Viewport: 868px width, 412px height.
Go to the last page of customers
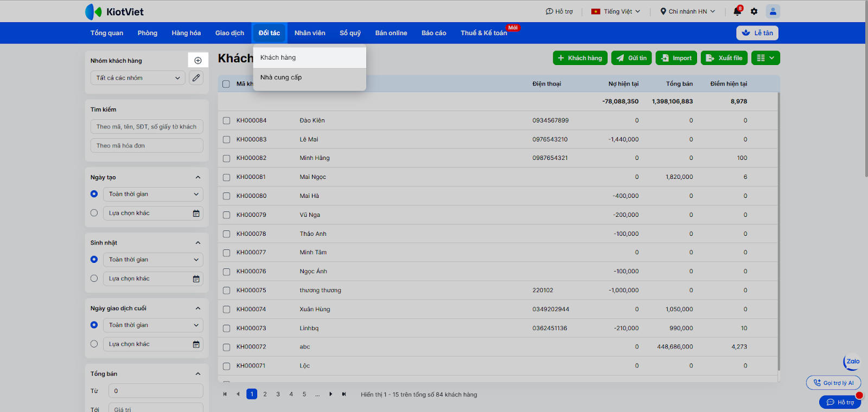tap(344, 394)
